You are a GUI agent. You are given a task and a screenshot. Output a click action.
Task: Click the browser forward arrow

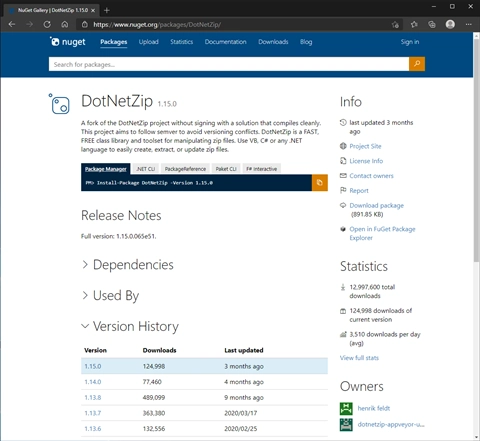pos(30,24)
